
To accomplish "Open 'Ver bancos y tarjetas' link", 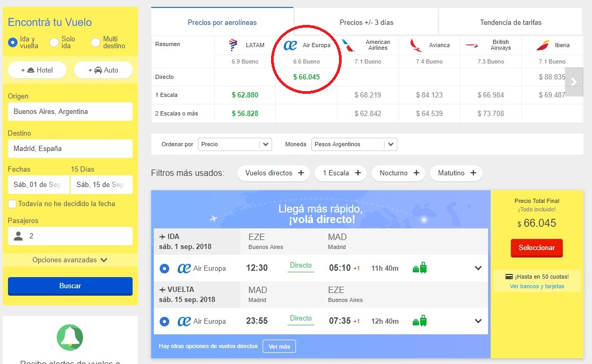I will coord(537,286).
